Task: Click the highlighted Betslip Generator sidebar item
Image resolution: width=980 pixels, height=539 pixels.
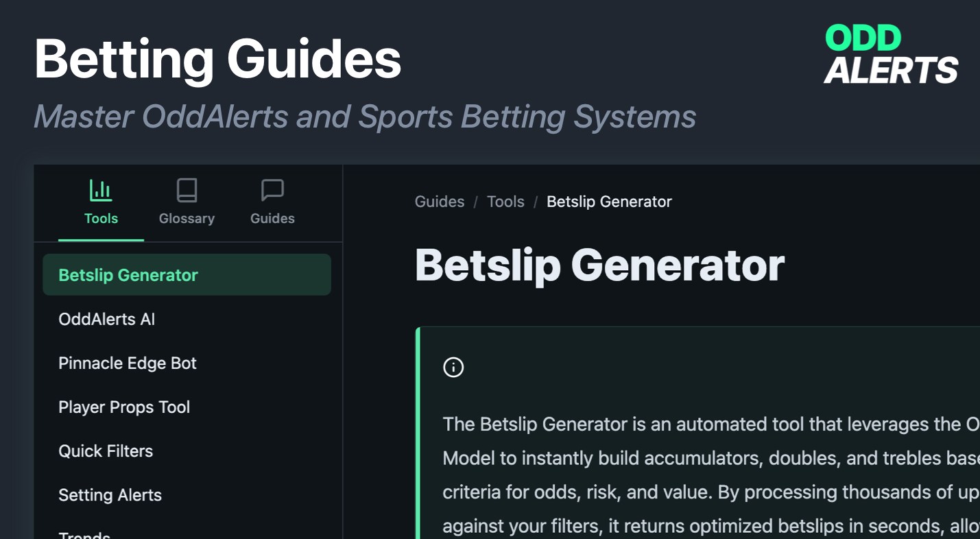Action: click(128, 274)
